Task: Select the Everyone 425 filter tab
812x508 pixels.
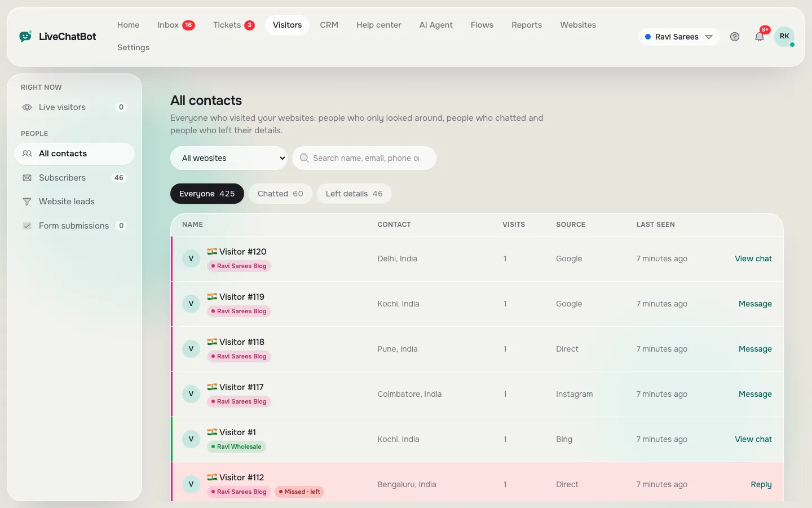Action: click(207, 194)
